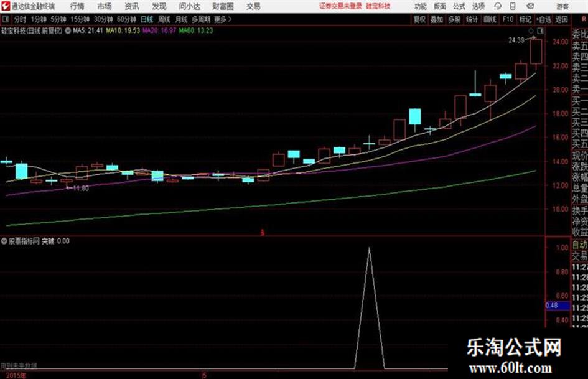This screenshot has width=588, height=379.
Task: Click the 游客 guest account label
Action: click(x=562, y=6)
